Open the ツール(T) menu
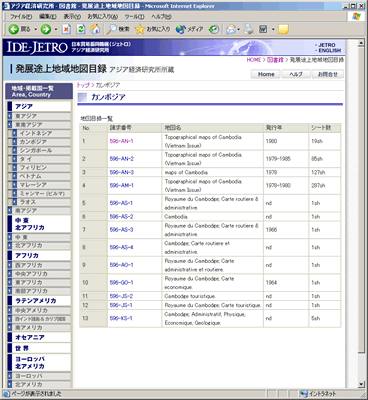Screen dimensions: 368x400 (134, 16)
